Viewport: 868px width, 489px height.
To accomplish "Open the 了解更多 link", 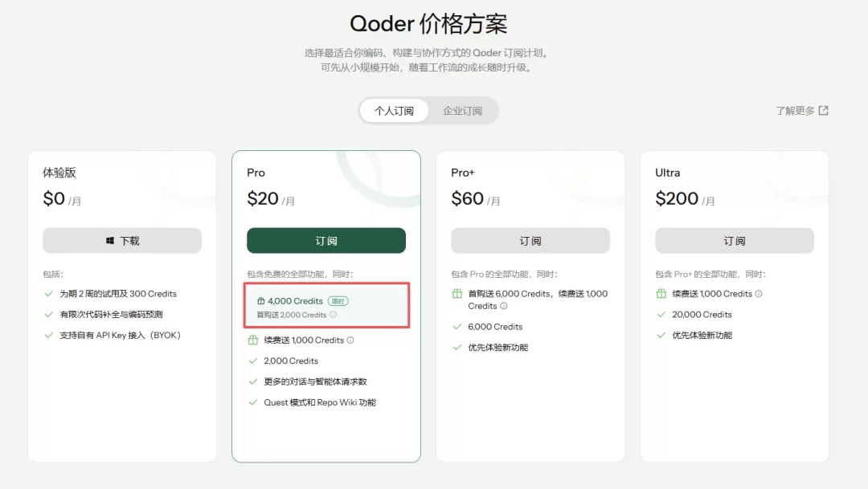I will pyautogui.click(x=801, y=111).
